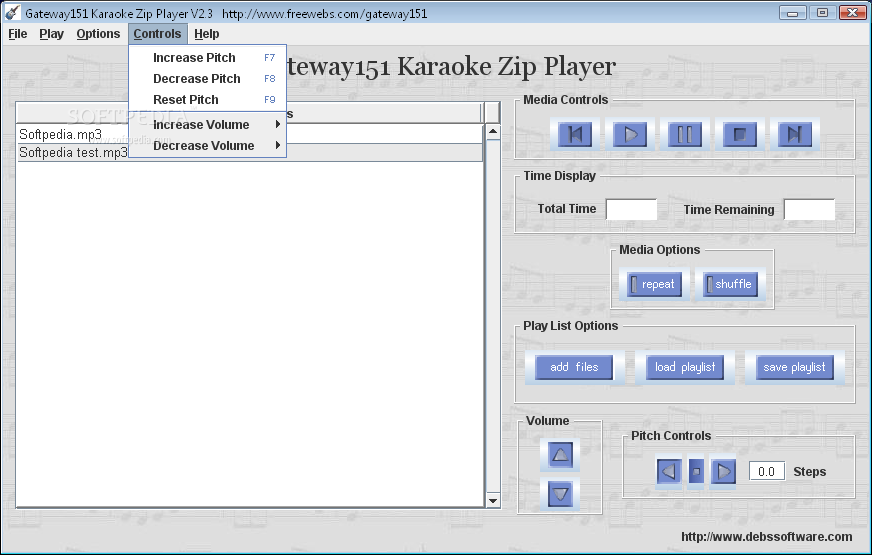Viewport: 872px width, 555px height.
Task: Open the Play menu
Action: 52,34
